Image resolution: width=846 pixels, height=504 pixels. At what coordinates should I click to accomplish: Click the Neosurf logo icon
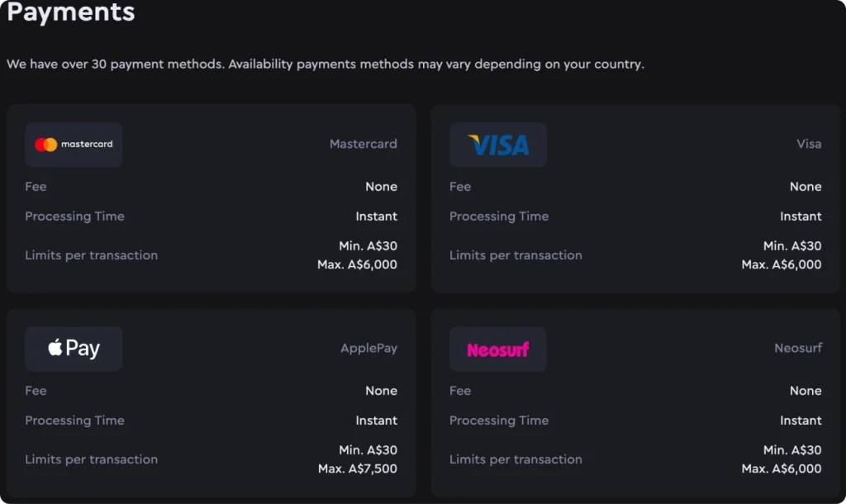(498, 349)
